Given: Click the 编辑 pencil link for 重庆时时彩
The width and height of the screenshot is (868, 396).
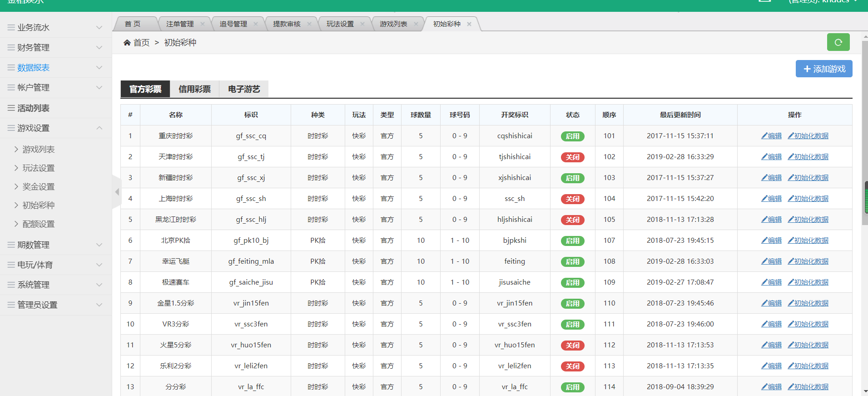Looking at the screenshot, I should 772,136.
